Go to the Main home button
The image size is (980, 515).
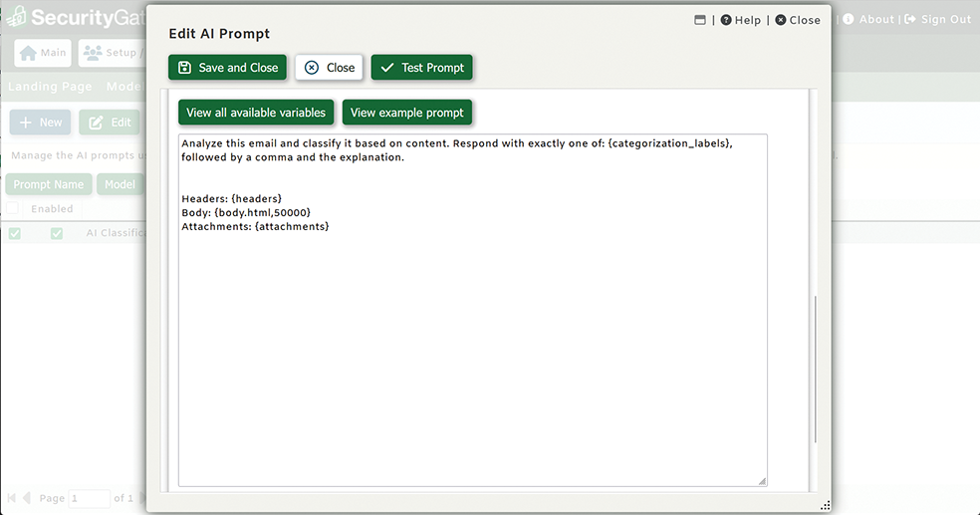[43, 53]
